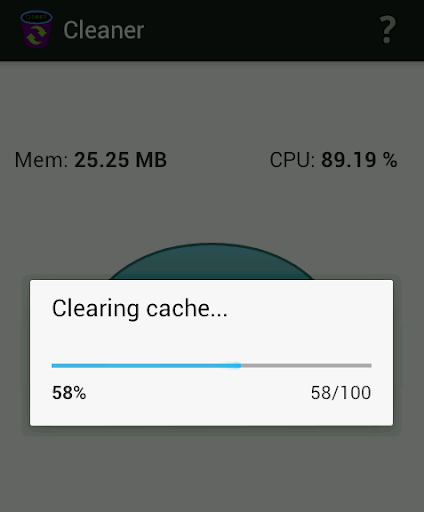Click the Clearing cache... dialog title
This screenshot has height=512, width=424.
pos(140,308)
